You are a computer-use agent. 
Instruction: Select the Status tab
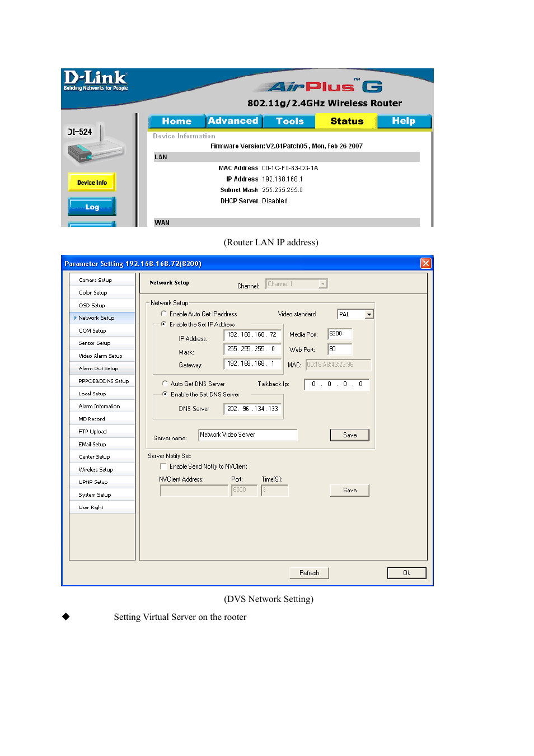[x=346, y=121]
